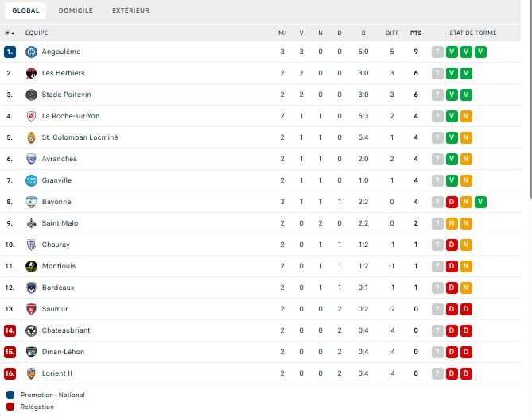Sort standings by DIFF column header

392,33
